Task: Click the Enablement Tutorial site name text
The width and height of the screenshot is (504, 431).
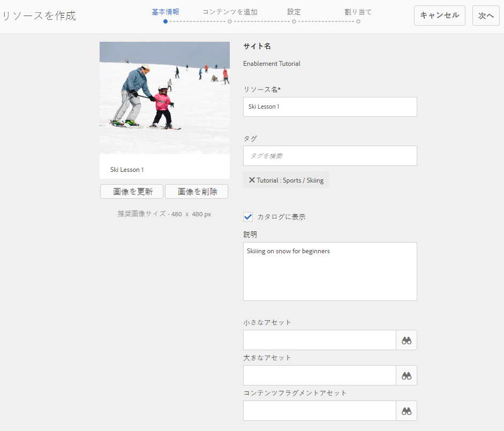Action: pos(272,64)
